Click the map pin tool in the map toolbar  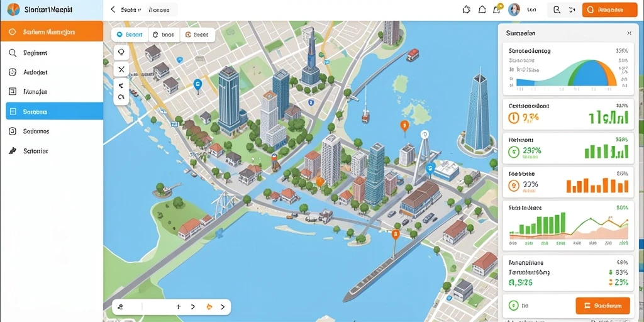click(121, 53)
